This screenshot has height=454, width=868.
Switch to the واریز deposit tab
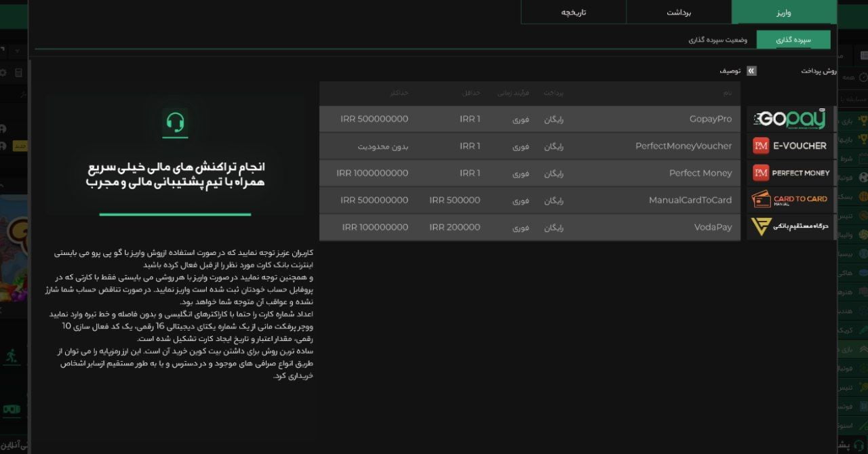pos(783,12)
